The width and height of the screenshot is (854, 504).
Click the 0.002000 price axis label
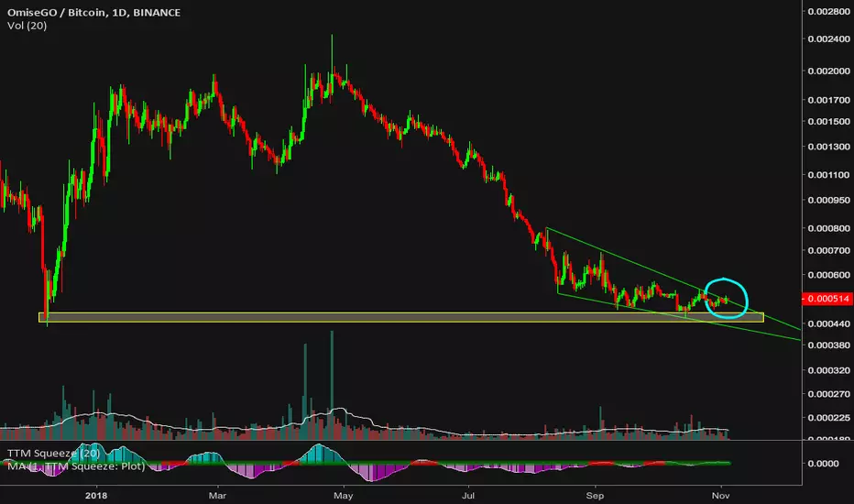coord(828,71)
